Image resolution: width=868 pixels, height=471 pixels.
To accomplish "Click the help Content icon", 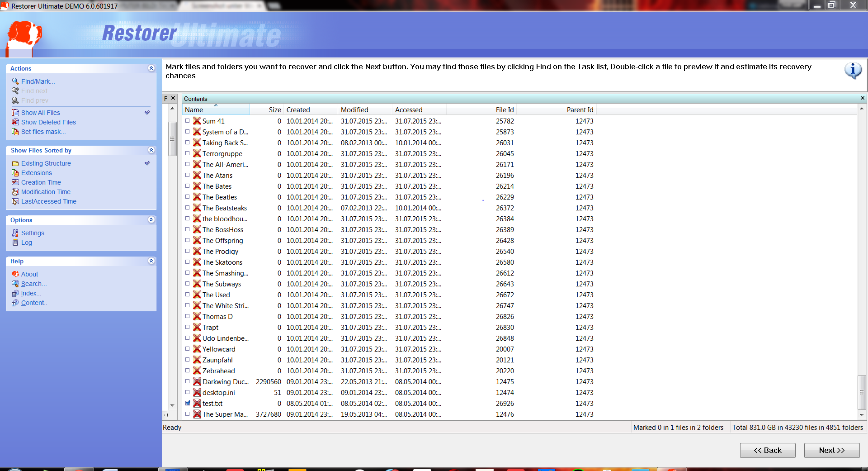I will [x=15, y=303].
